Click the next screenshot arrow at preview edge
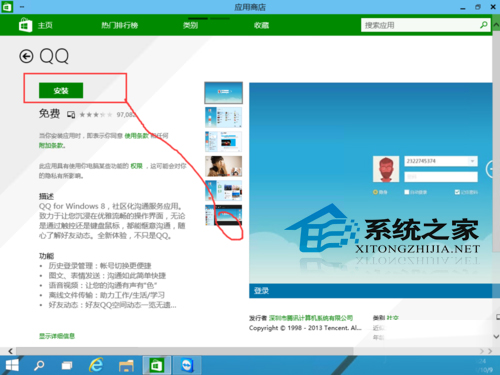Viewport: 500px width, 375px height. (x=490, y=169)
